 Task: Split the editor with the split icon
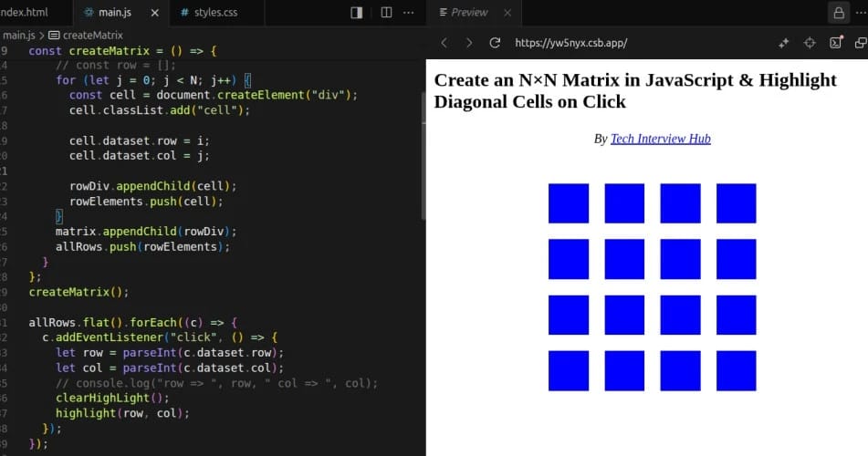point(386,12)
